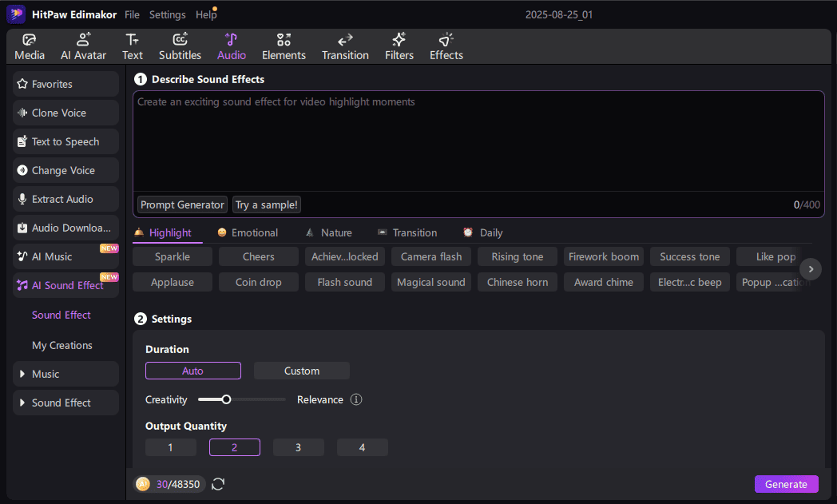Click the Creativity-Relevance slider handle
The height and width of the screenshot is (504, 837).
226,399
